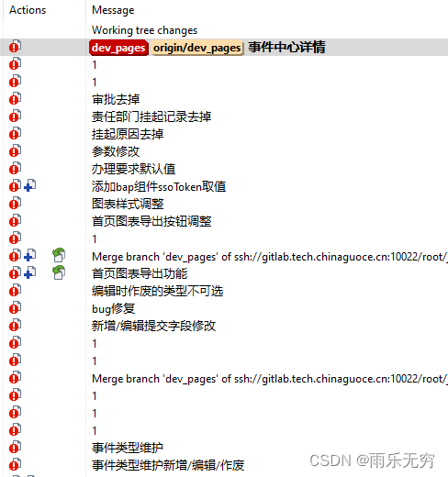Click modified icon on '参数修改' row

coord(15,151)
